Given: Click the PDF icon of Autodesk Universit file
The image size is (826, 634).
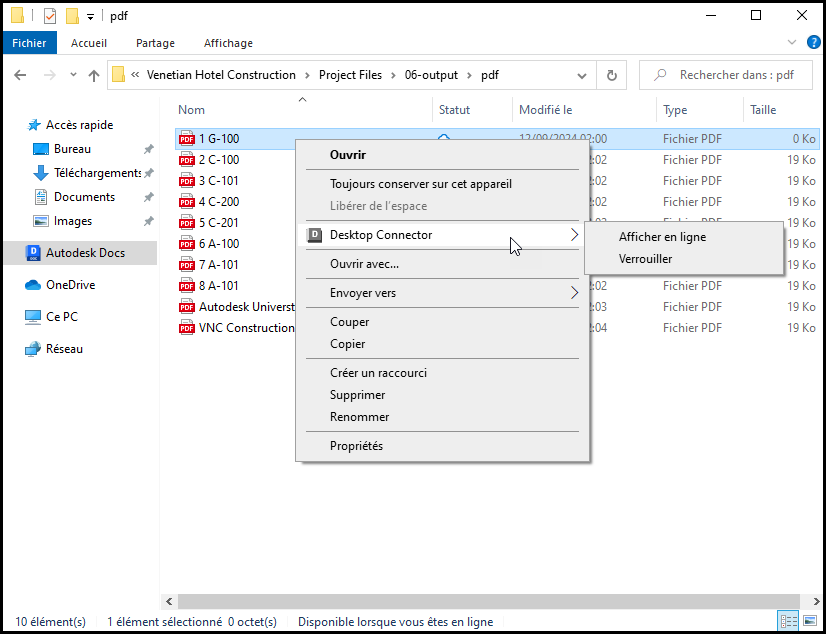Looking at the screenshot, I should click(x=187, y=307).
